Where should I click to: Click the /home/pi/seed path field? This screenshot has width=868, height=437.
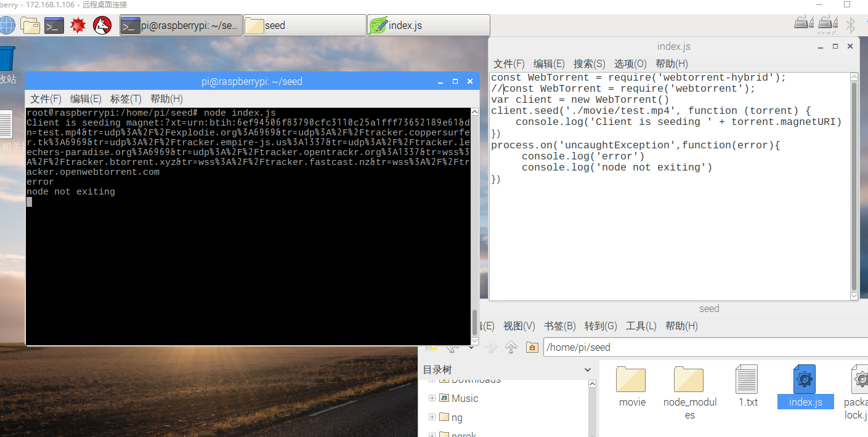coord(705,347)
